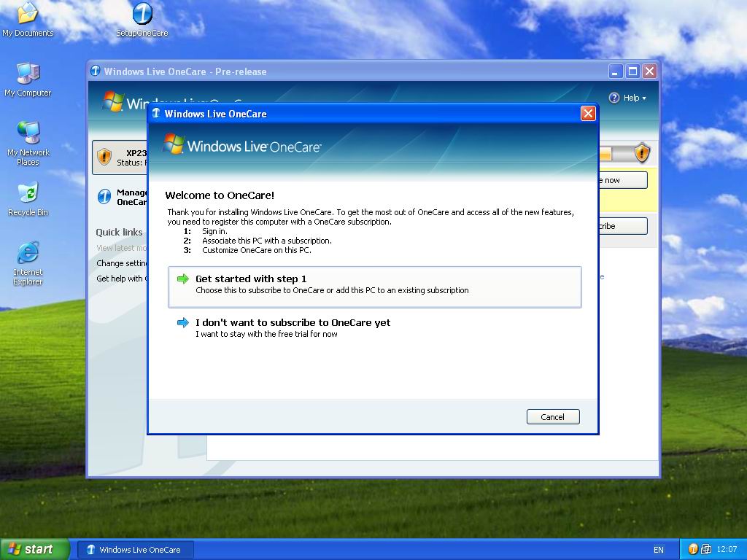Screen dimensions: 747x560
Task: Open the Start menu
Action: 35,549
